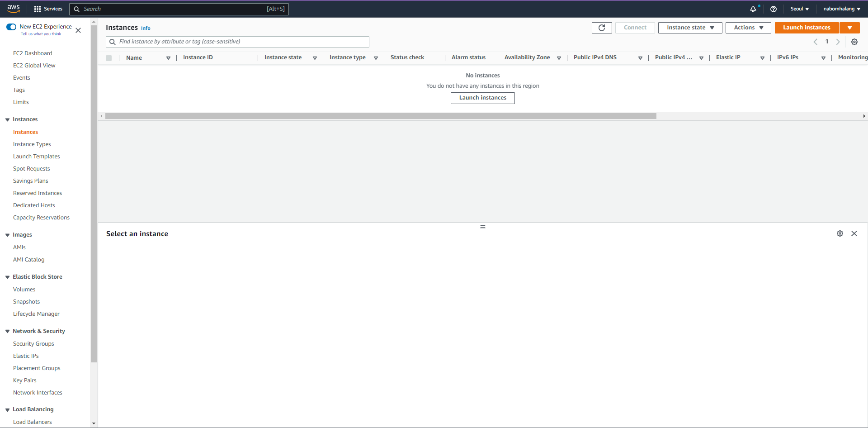This screenshot has height=428, width=868.
Task: Open the help question mark icon
Action: pyautogui.click(x=774, y=9)
